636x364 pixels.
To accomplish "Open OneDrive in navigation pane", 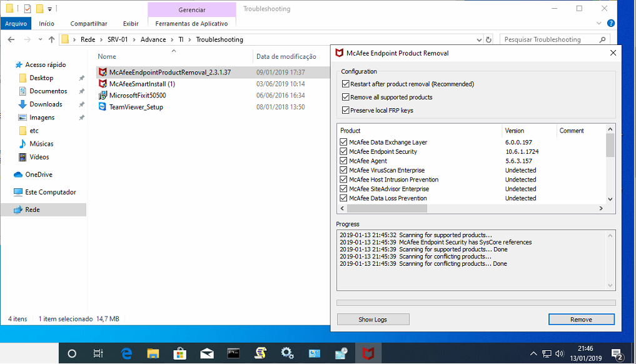I will 39,174.
